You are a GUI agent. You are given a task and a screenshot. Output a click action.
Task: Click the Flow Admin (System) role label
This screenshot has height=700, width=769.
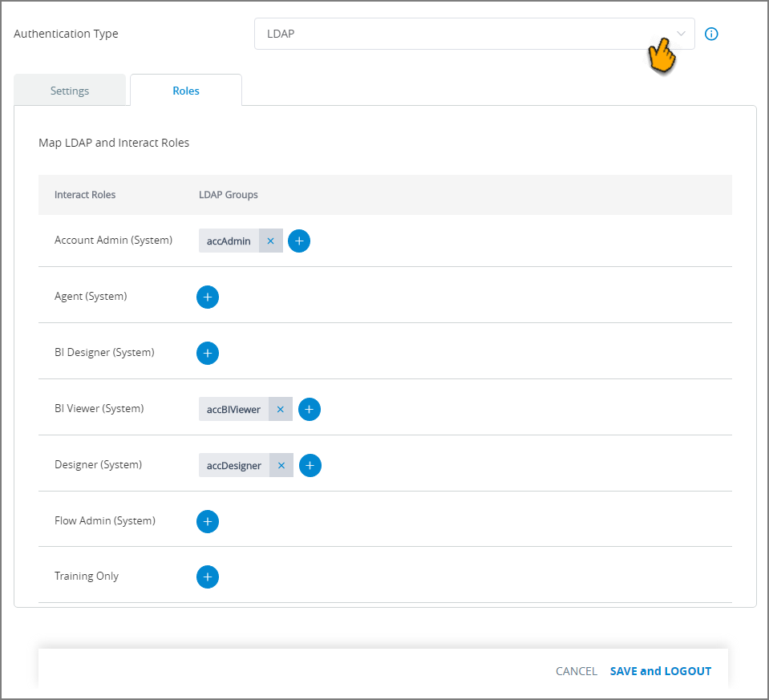click(105, 520)
